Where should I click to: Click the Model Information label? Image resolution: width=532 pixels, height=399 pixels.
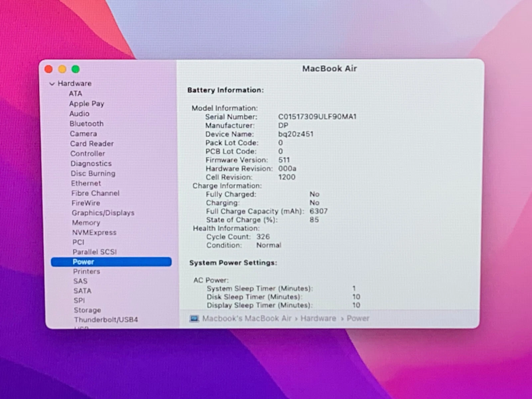pyautogui.click(x=225, y=108)
